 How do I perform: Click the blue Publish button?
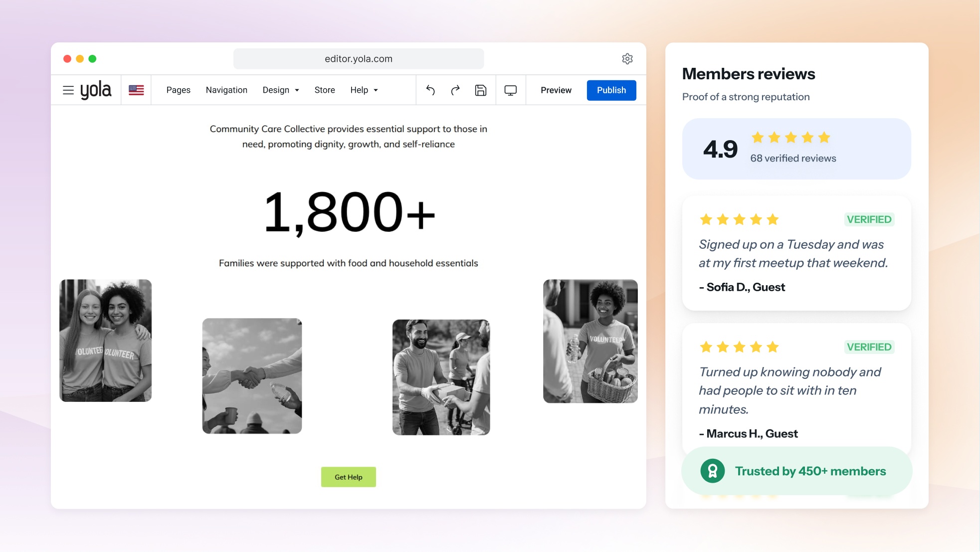click(x=611, y=90)
